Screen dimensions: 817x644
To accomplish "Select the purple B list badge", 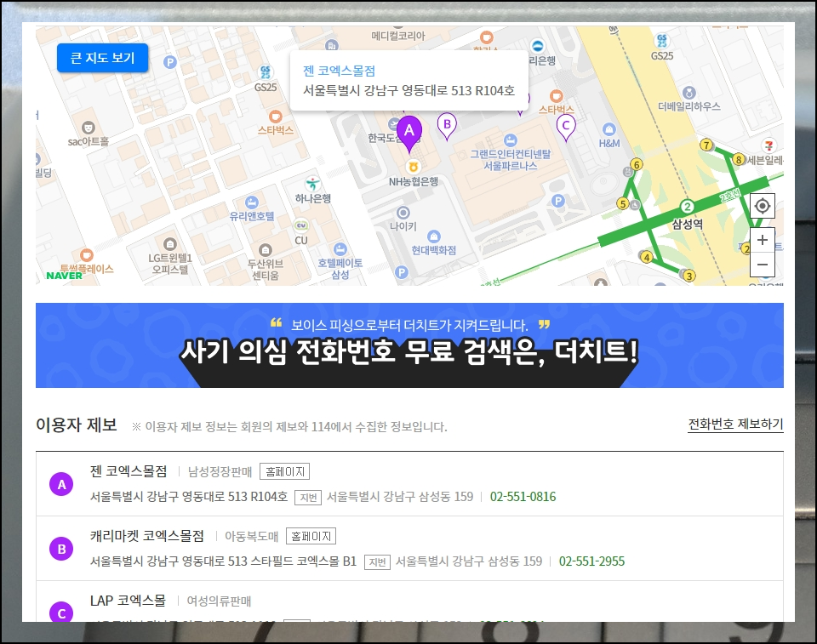I will (x=61, y=550).
